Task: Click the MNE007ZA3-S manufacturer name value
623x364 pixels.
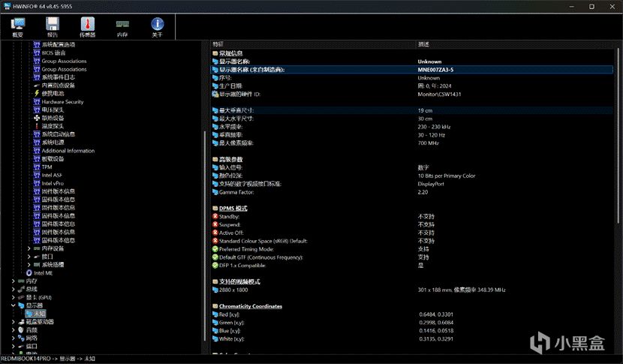Action: pos(435,70)
